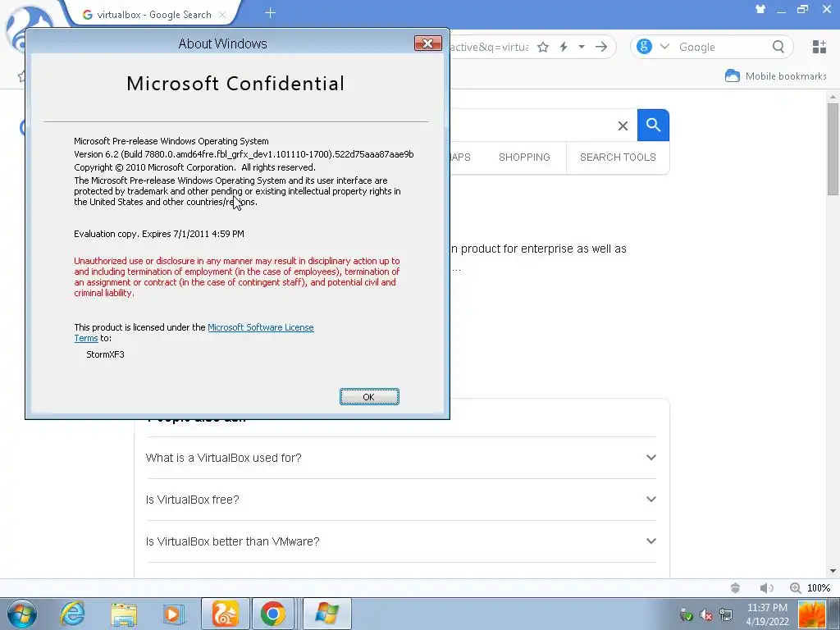The height and width of the screenshot is (630, 840).
Task: Open the browser apps grid icon
Action: (x=819, y=47)
